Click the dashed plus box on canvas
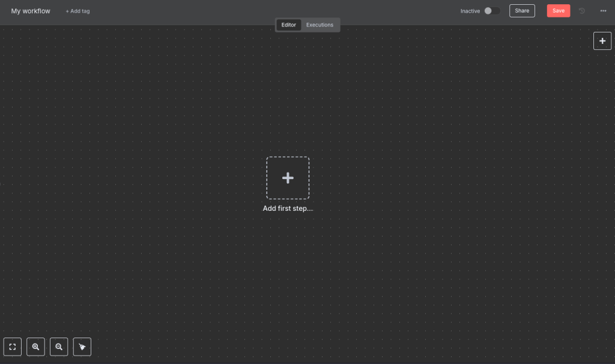 (x=288, y=178)
